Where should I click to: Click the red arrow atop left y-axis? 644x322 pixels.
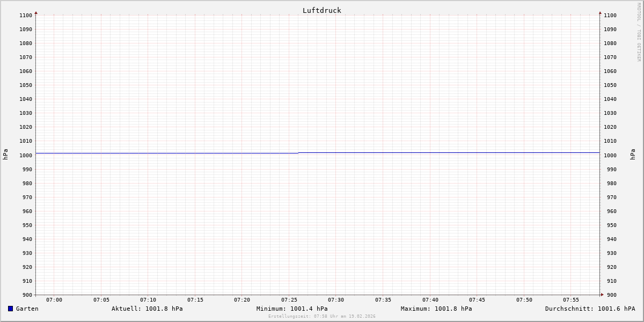(x=36, y=12)
